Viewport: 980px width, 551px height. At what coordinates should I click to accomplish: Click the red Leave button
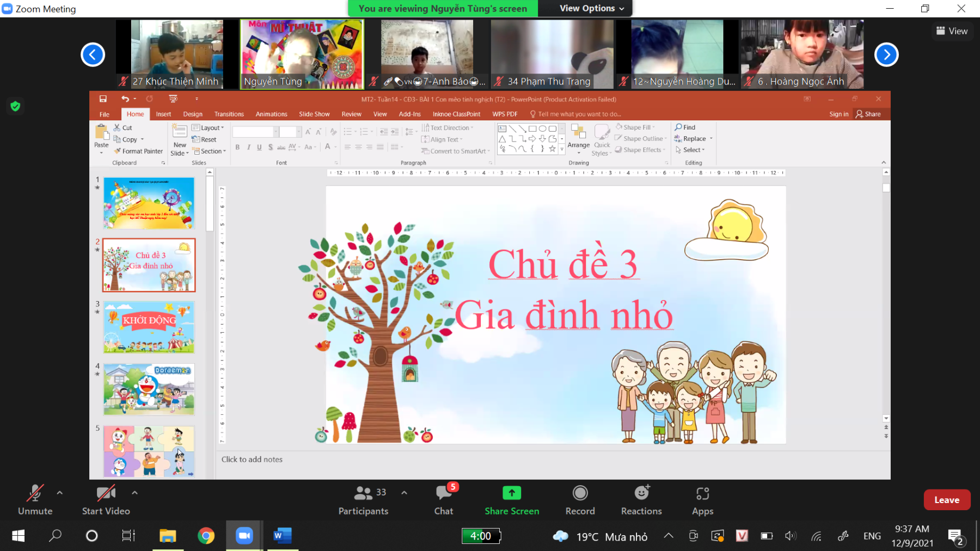point(946,500)
